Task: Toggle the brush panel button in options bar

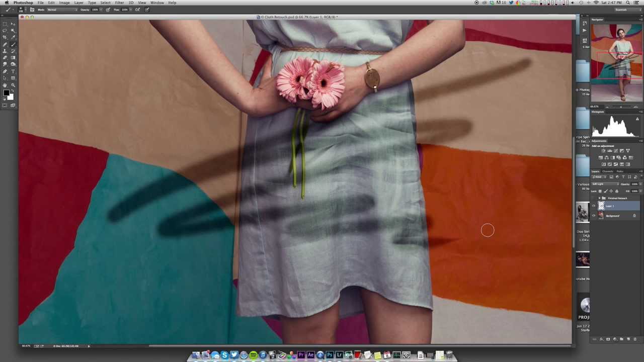Action: pos(32,10)
